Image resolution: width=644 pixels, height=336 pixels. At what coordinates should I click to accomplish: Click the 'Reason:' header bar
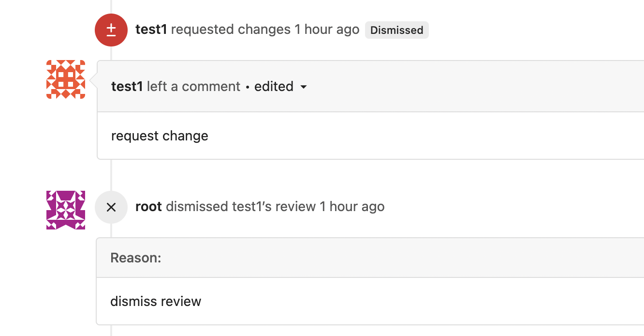[x=370, y=258]
